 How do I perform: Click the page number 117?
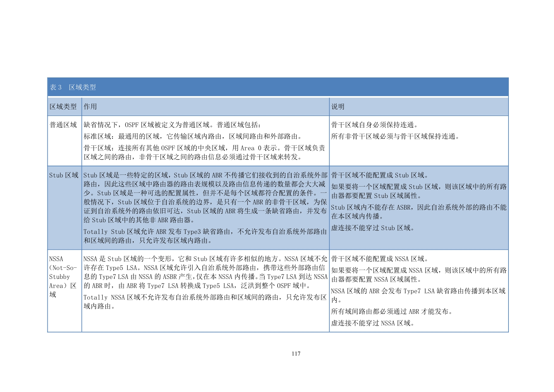click(296, 354)
